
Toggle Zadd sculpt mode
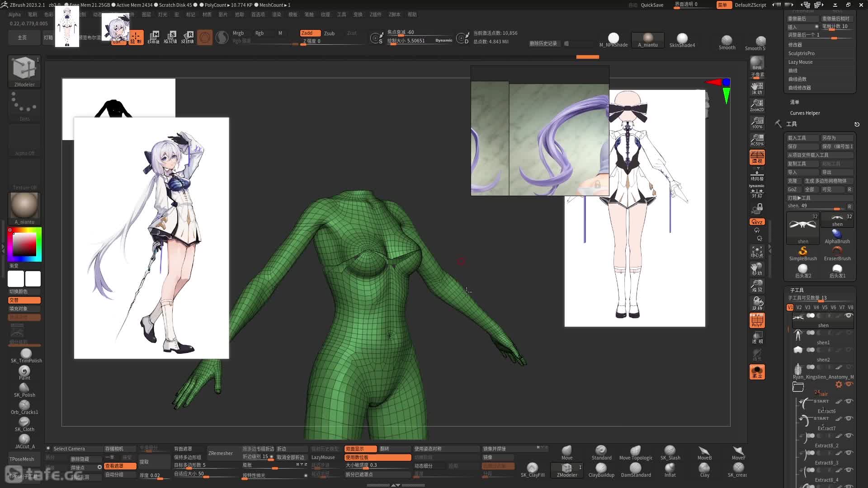(310, 33)
